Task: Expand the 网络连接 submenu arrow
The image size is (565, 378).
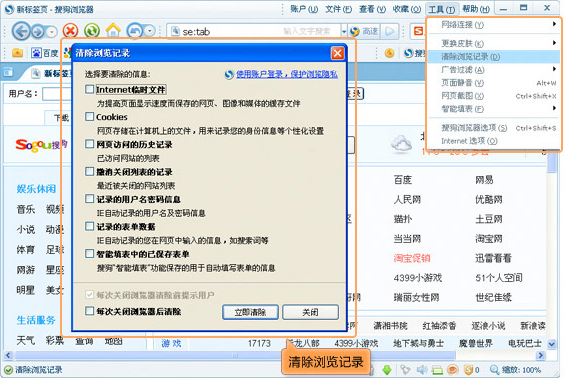Action: point(554,24)
